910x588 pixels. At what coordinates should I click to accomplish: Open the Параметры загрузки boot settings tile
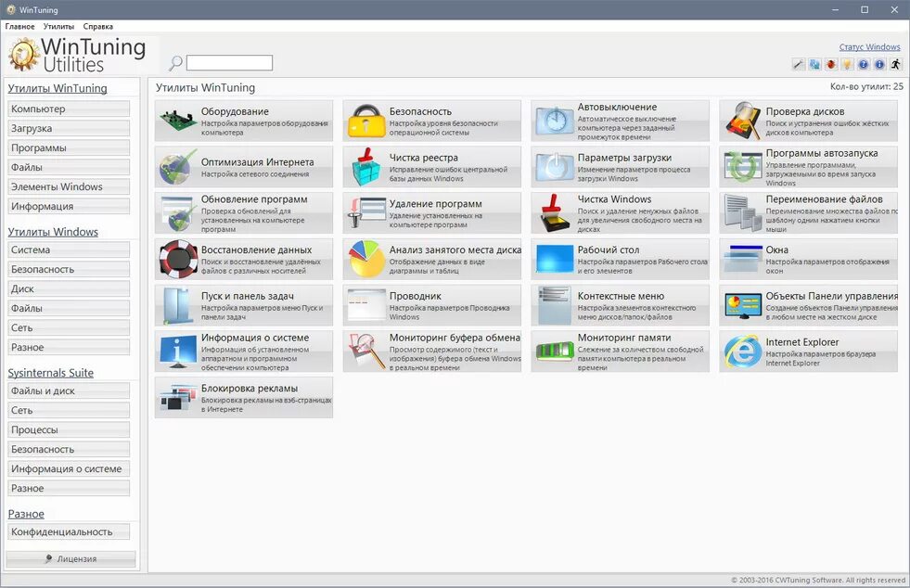click(620, 167)
